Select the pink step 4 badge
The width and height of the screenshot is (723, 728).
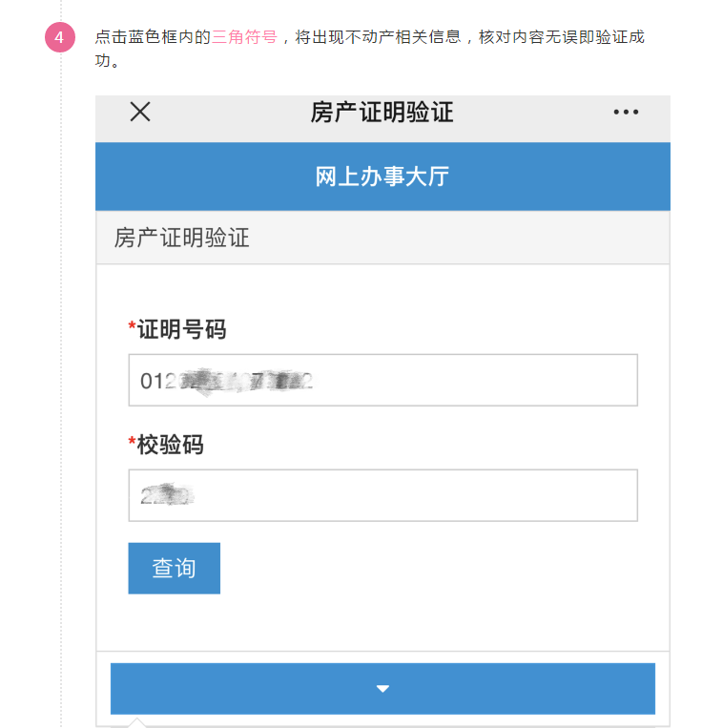pos(60,37)
